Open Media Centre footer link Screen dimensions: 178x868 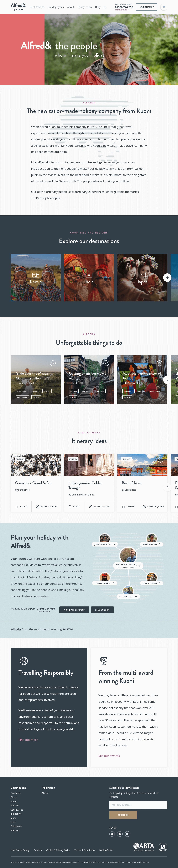tap(106, 850)
